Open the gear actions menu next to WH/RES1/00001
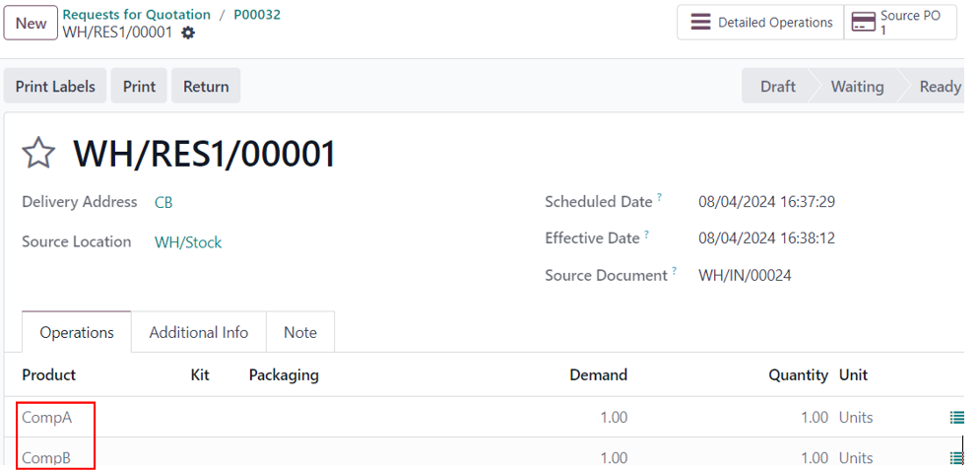This screenshot has height=471, width=980. [x=188, y=34]
